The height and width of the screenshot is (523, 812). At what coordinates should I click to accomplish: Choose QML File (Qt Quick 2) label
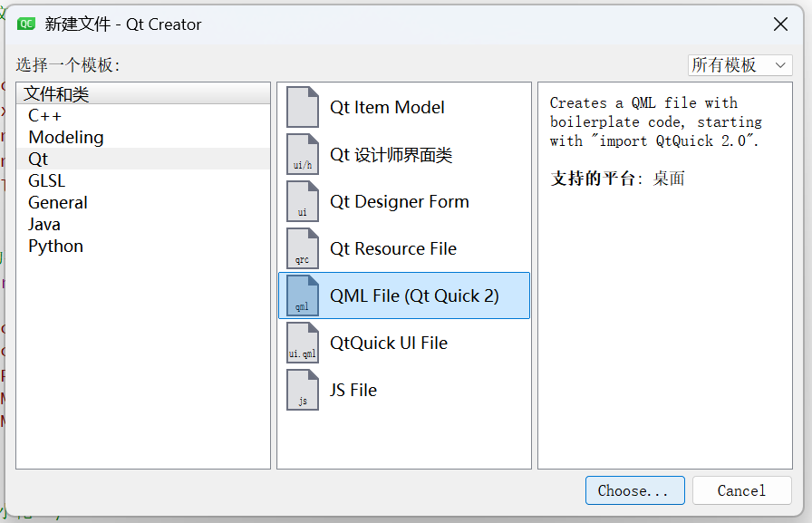tap(414, 295)
